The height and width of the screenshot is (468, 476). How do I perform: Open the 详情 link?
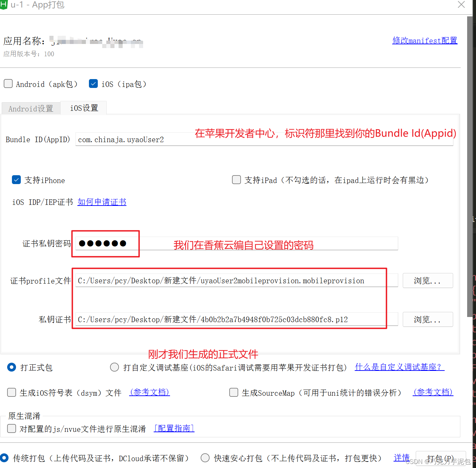[401, 458]
